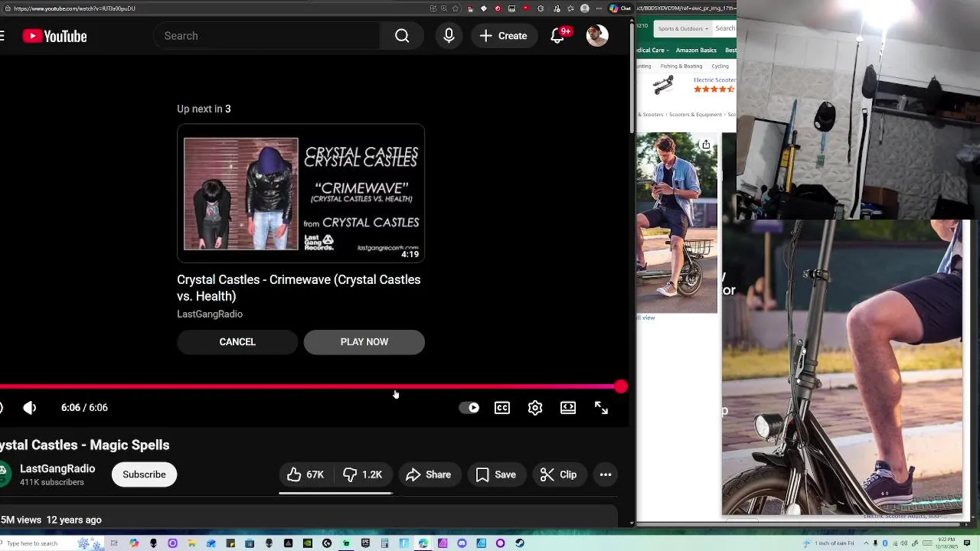Click the browser zoom magnifier icon
This screenshot has height=551, width=980.
tap(444, 8)
